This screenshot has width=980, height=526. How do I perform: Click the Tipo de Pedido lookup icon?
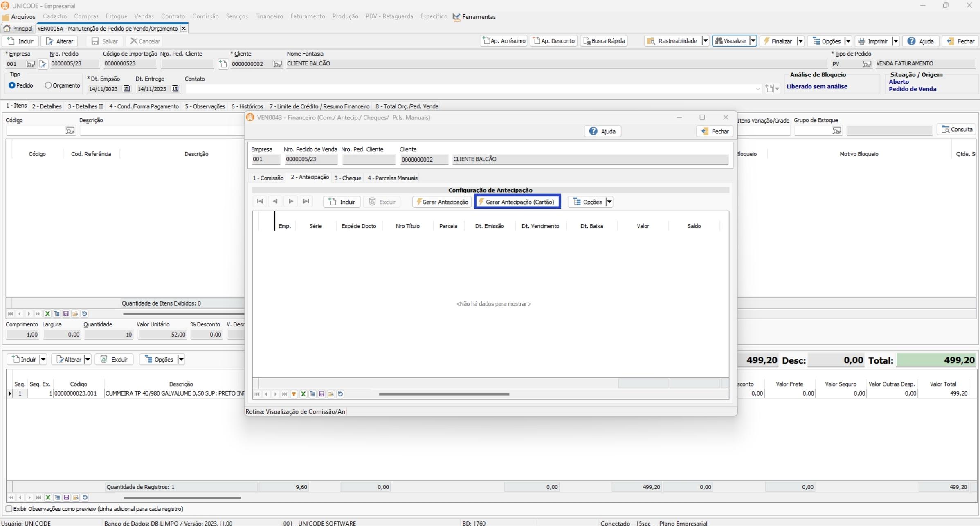click(866, 64)
